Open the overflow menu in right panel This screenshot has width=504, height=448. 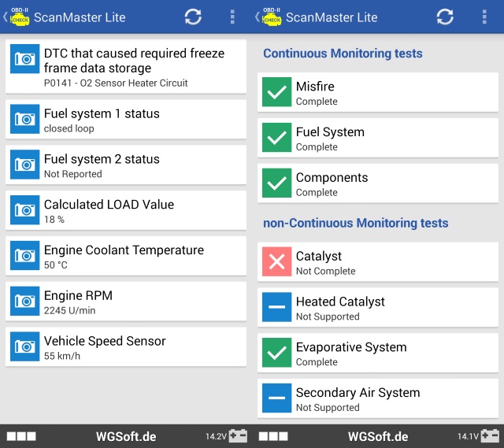484,17
